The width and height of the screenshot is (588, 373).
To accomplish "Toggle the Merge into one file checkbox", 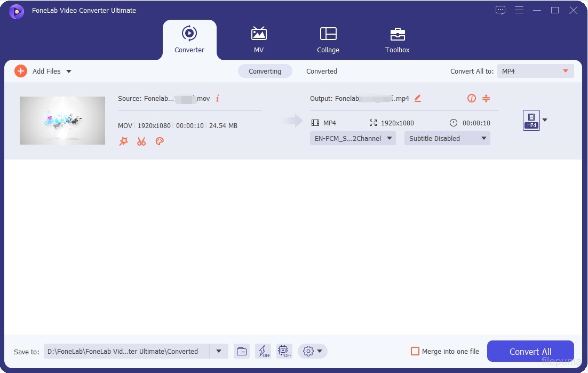I will 415,351.
